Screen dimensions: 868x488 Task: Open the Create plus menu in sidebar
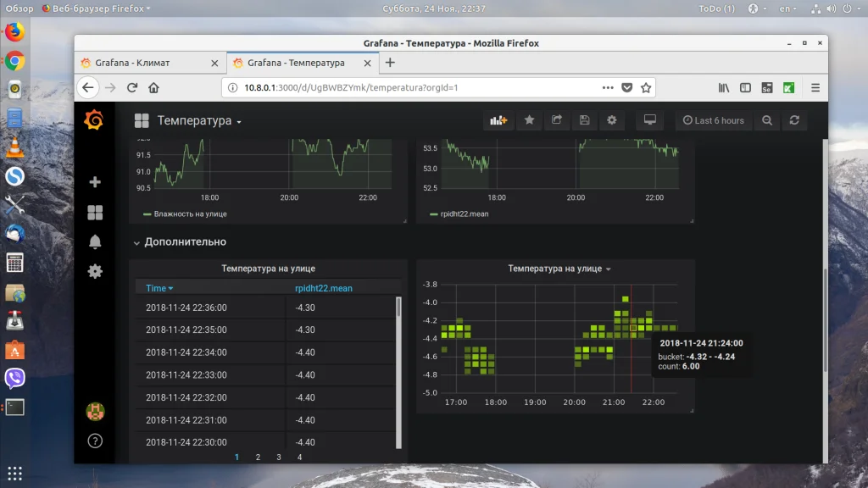pos(95,182)
